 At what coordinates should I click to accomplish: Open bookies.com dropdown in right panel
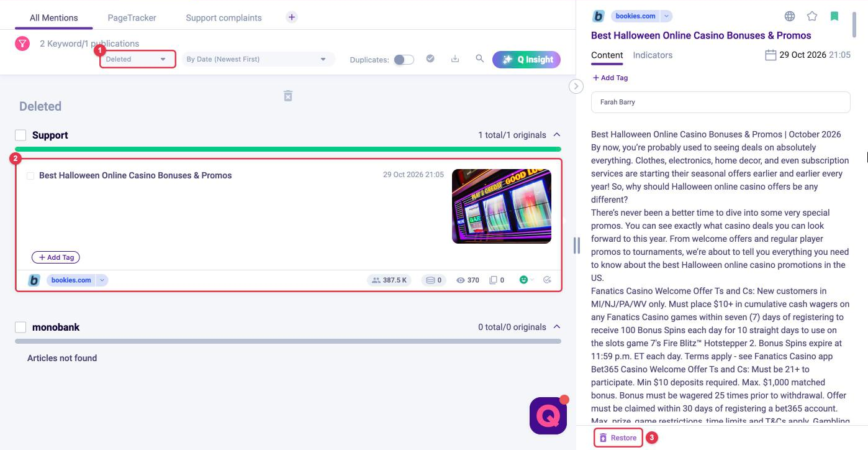[x=666, y=16]
